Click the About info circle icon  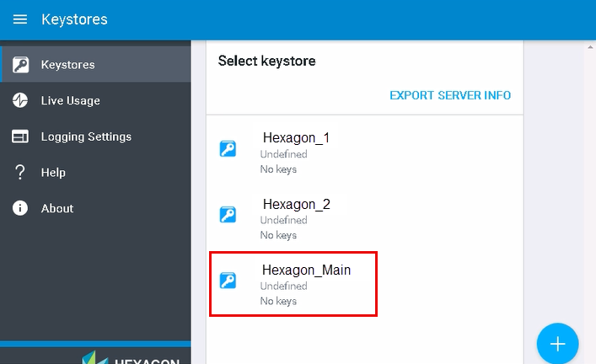20,208
